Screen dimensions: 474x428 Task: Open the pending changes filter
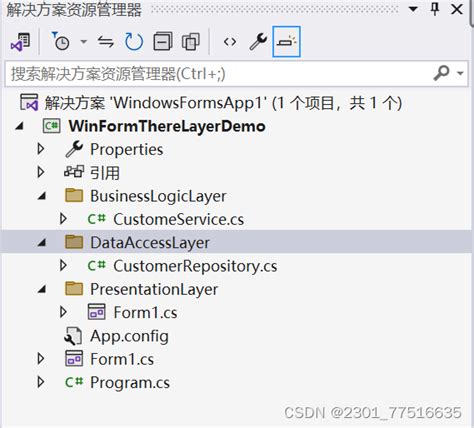click(61, 41)
